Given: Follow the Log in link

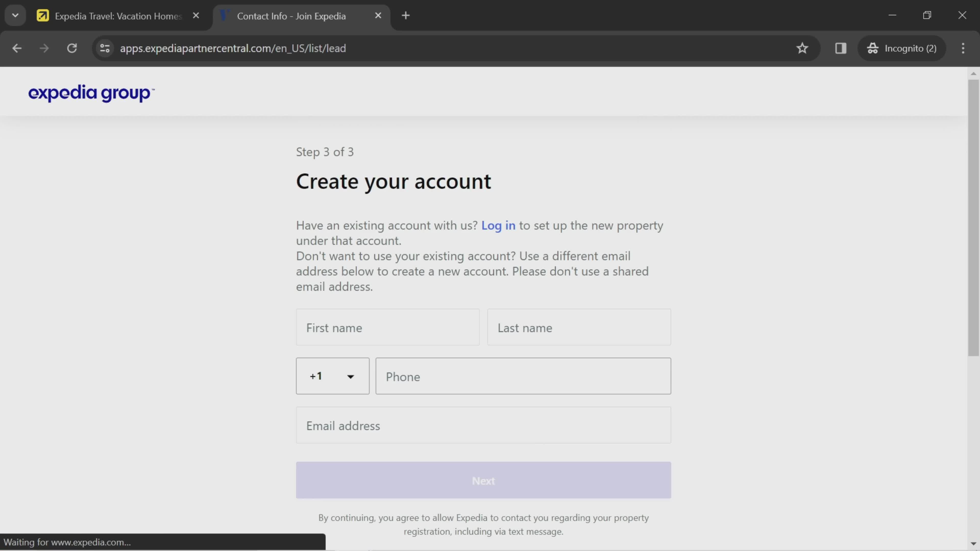Looking at the screenshot, I should [498, 226].
